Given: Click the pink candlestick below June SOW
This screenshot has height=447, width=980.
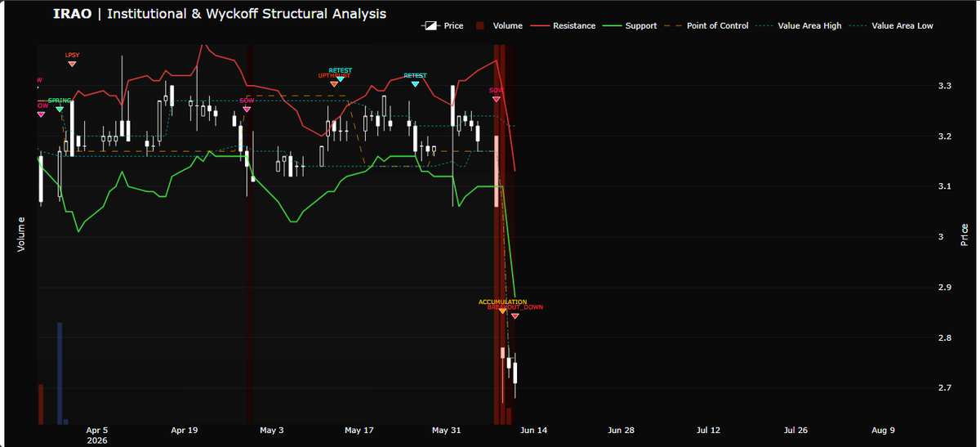Looking at the screenshot, I should coord(496,171).
